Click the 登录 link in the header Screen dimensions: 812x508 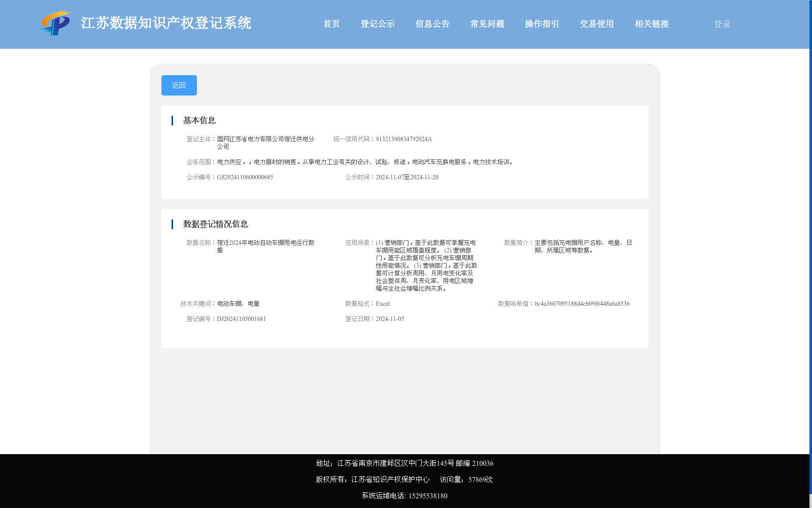(x=722, y=24)
